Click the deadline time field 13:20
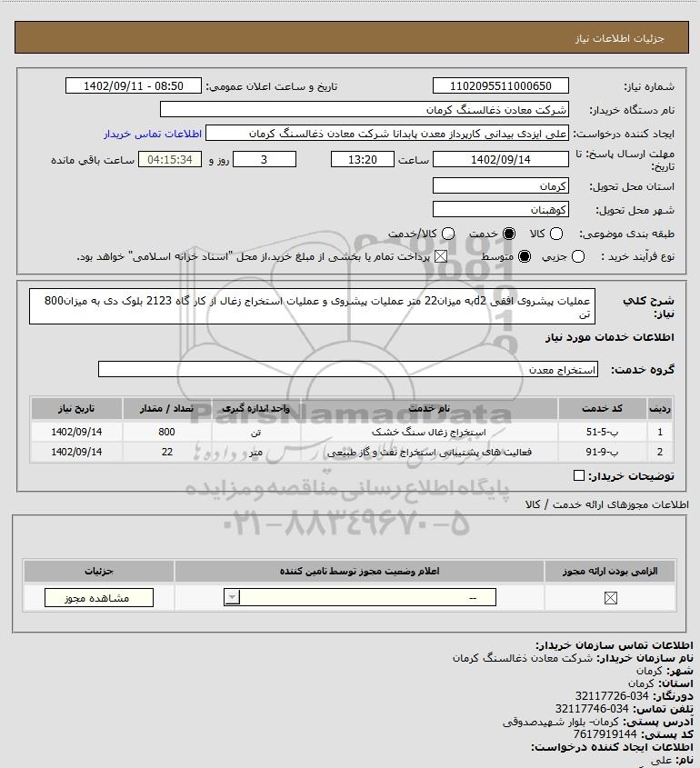Image resolution: width=700 pixels, height=768 pixels. pyautogui.click(x=363, y=159)
